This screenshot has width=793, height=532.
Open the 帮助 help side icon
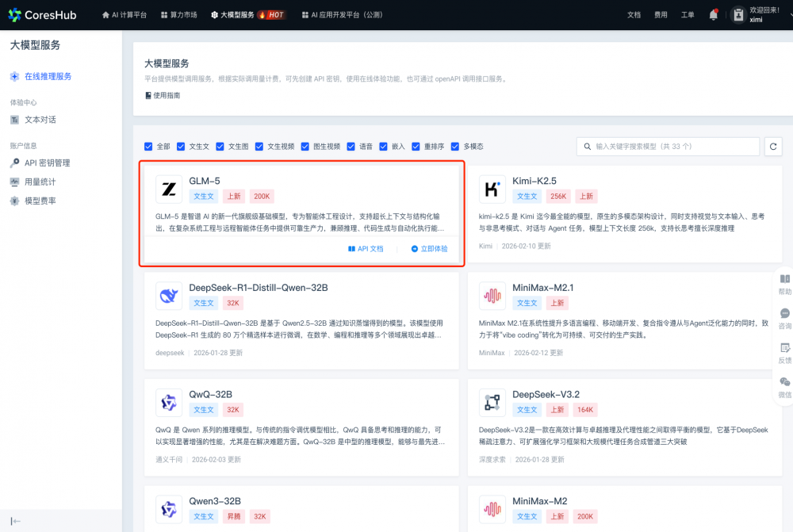pos(784,285)
